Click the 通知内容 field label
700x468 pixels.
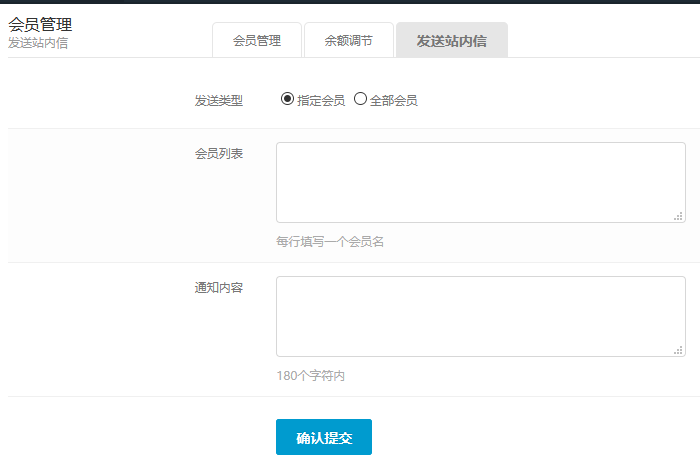[218, 287]
